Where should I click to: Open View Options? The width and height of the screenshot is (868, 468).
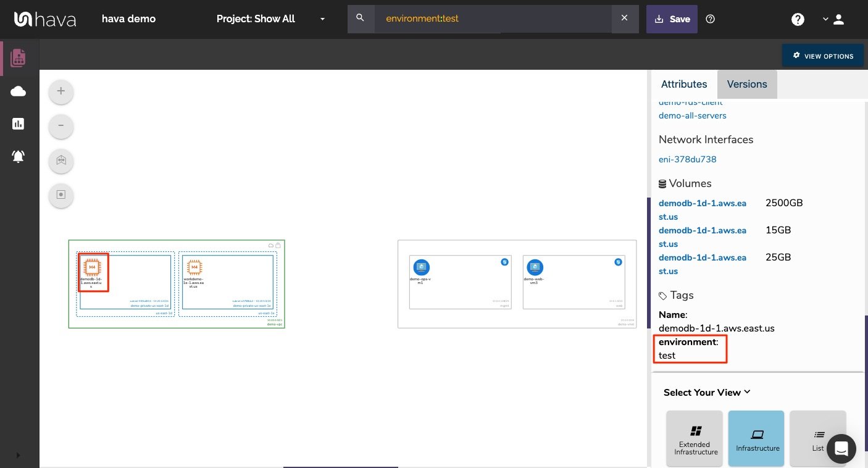pyautogui.click(x=823, y=56)
